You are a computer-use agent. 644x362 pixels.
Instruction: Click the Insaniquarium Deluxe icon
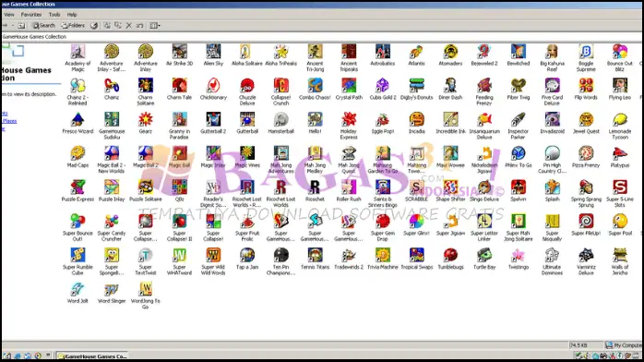pyautogui.click(x=484, y=120)
